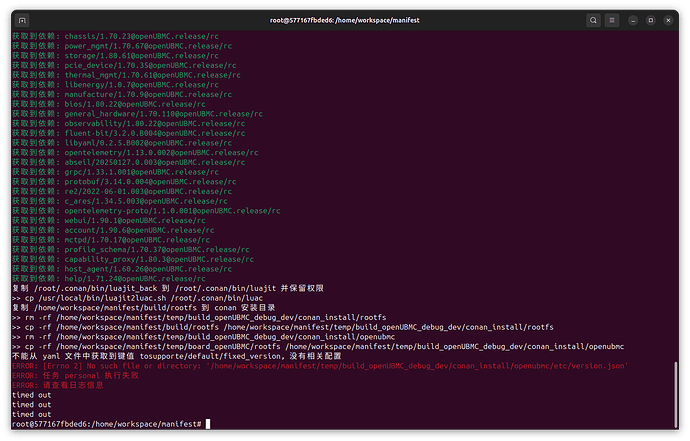690x441 pixels.
Task: Click the cp -rf build/rootfs line
Action: click(283, 327)
